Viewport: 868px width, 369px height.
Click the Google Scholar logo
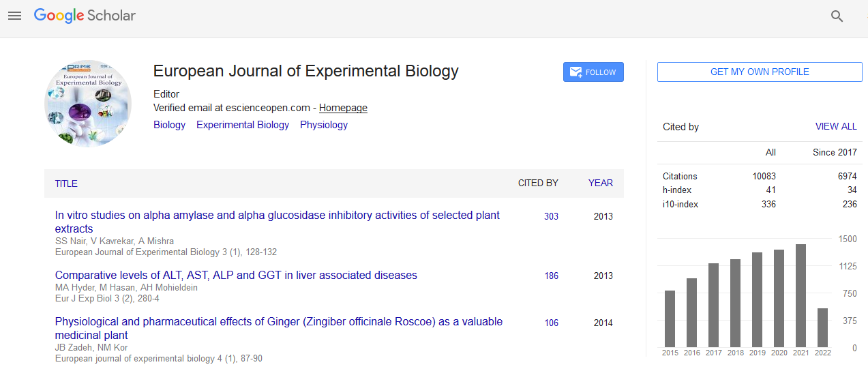[85, 16]
